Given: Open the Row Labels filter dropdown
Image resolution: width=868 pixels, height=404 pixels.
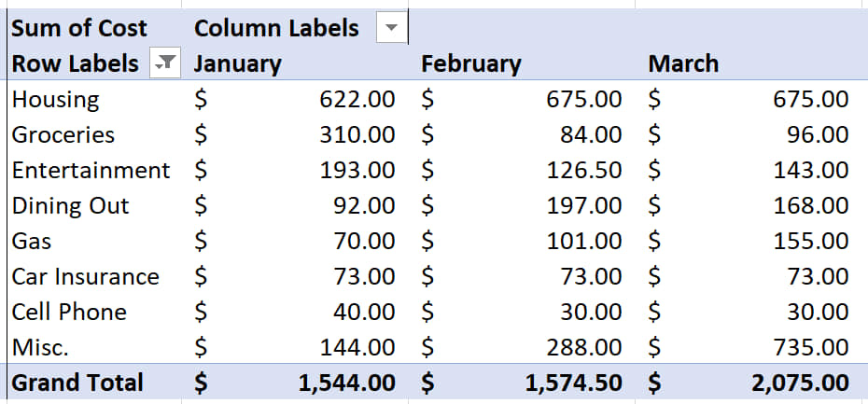Looking at the screenshot, I should 165,63.
